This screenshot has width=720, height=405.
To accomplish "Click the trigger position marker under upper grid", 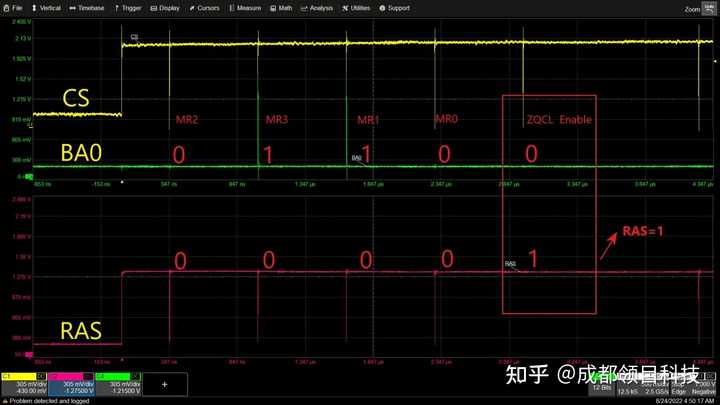I will (122, 182).
